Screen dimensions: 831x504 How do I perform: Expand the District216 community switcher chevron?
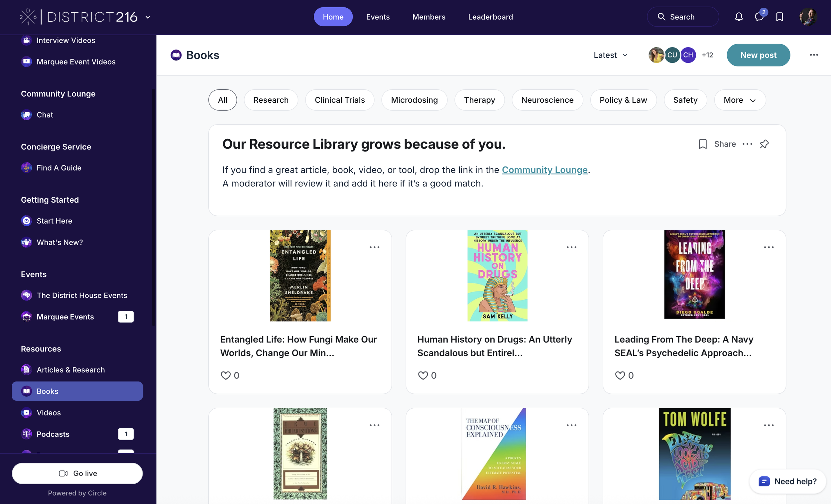coord(148,17)
